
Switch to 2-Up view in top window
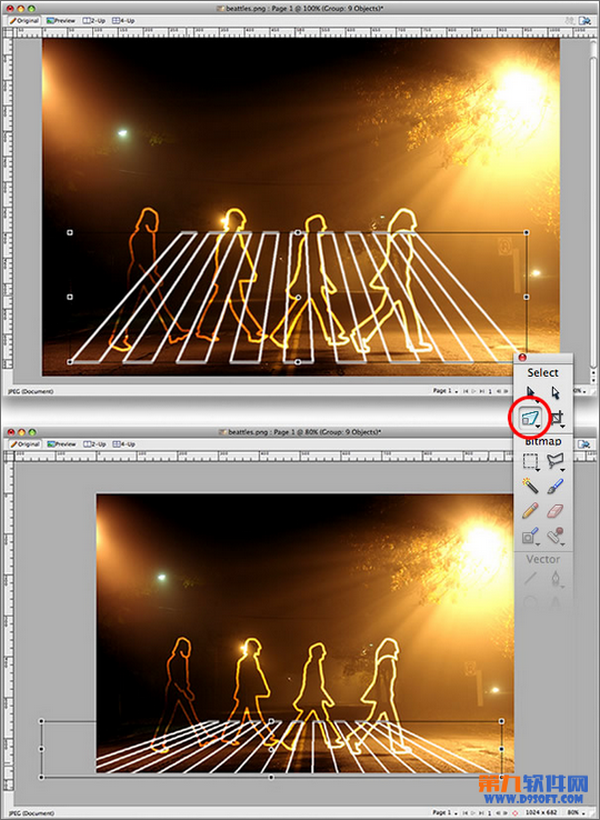(x=95, y=19)
